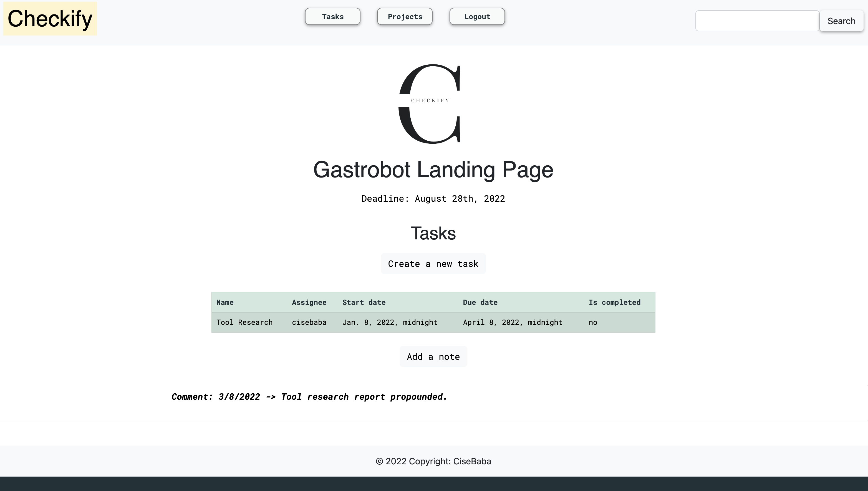
Task: Open the Tool Research task name
Action: [x=244, y=322]
